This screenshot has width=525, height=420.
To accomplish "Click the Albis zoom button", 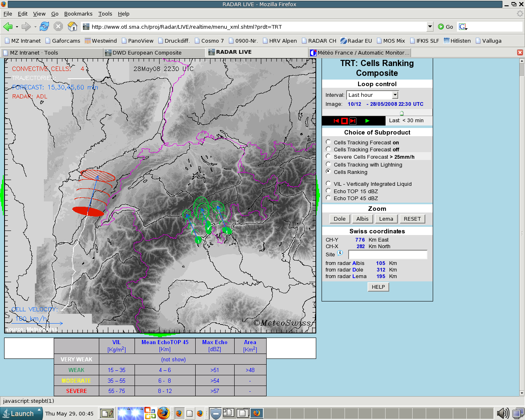I will tap(362, 219).
